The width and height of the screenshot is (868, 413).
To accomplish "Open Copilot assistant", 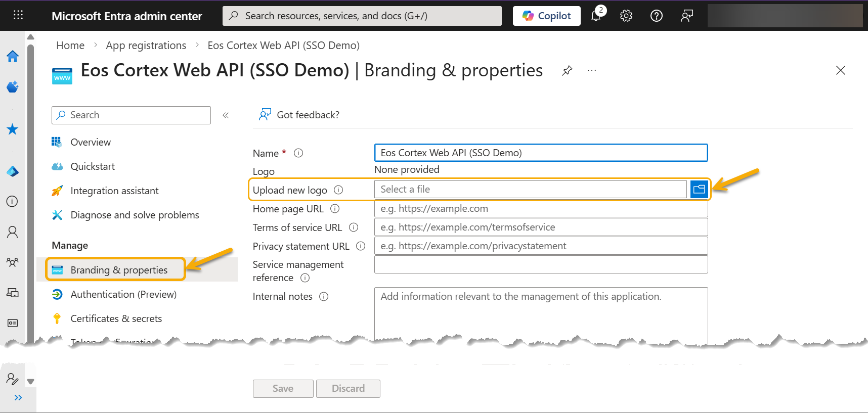I will [547, 16].
